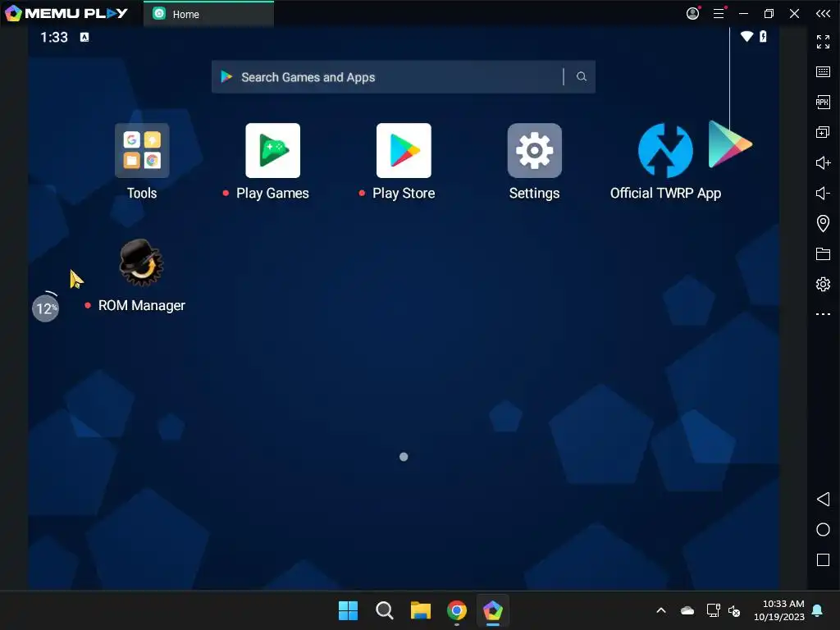The width and height of the screenshot is (840, 630).
Task: Click the network display tray icon
Action: point(714,610)
